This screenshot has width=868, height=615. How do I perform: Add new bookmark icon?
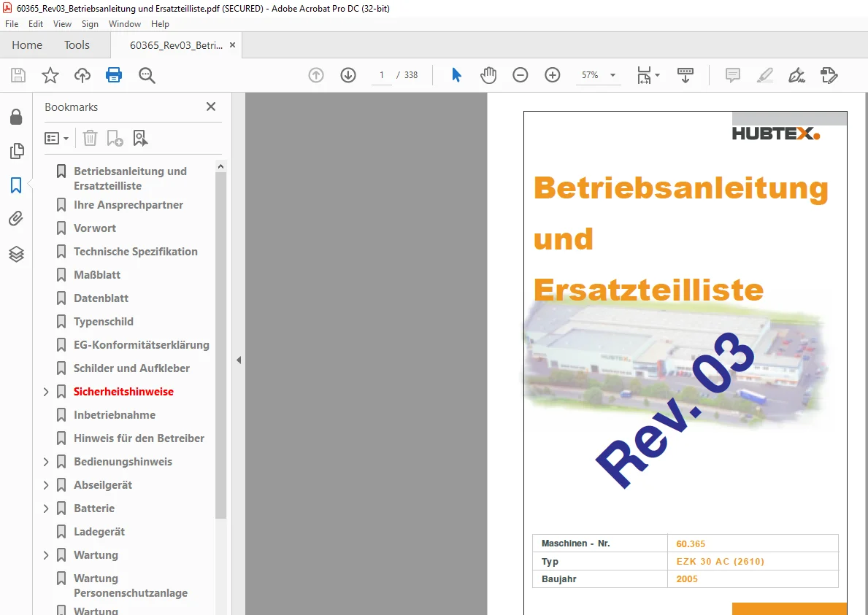(x=115, y=138)
